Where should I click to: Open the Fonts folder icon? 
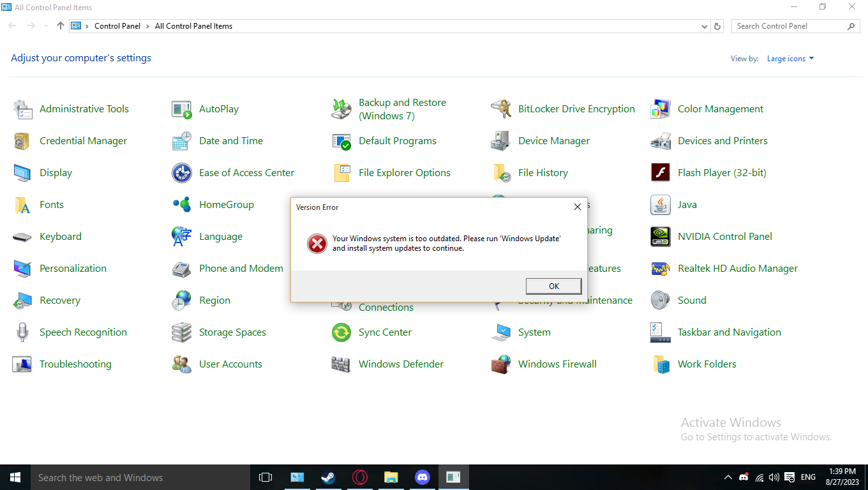pos(22,205)
